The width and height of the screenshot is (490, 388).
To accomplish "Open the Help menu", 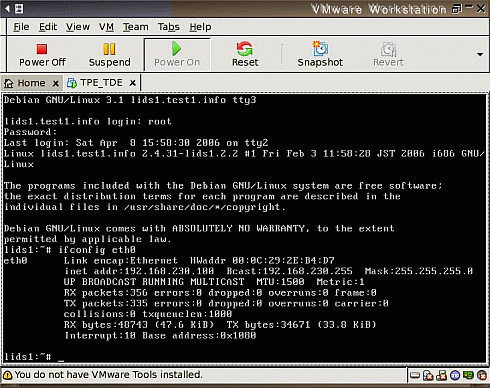I will 200,27.
